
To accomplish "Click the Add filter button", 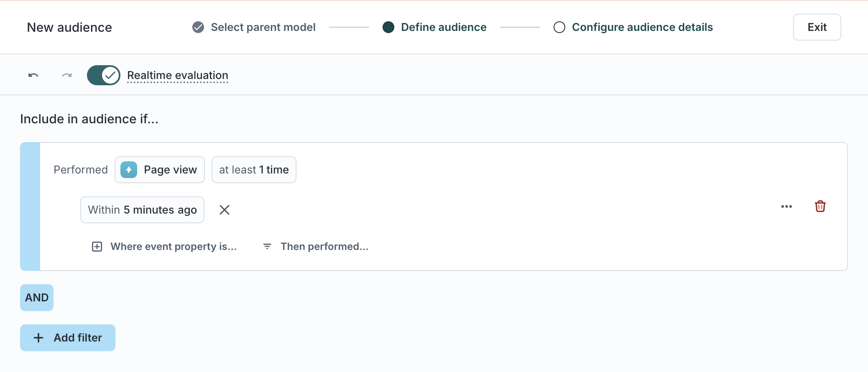I will coord(68,338).
